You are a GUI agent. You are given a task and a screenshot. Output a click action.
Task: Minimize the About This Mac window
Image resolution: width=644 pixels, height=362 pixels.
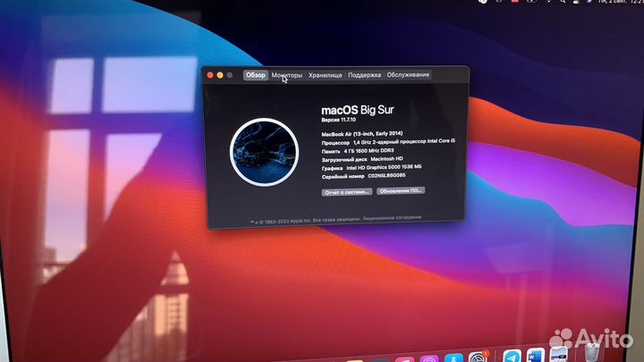point(220,75)
